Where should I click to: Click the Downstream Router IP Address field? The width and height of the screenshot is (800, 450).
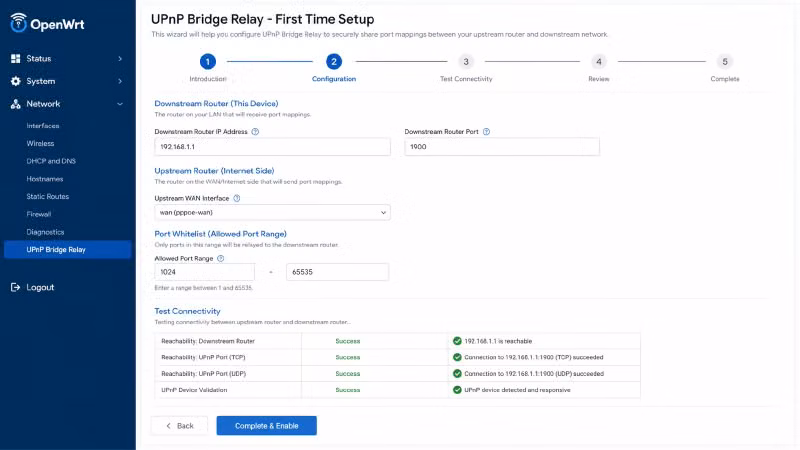pos(272,147)
